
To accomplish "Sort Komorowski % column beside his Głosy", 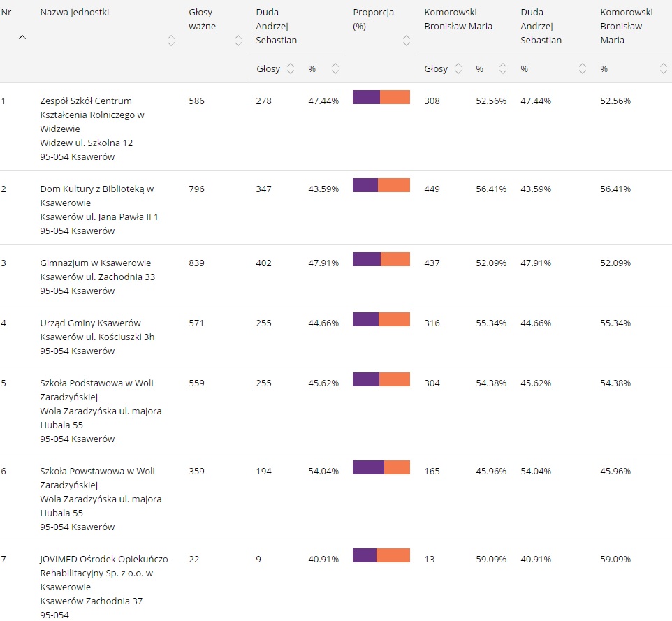I will coord(503,68).
